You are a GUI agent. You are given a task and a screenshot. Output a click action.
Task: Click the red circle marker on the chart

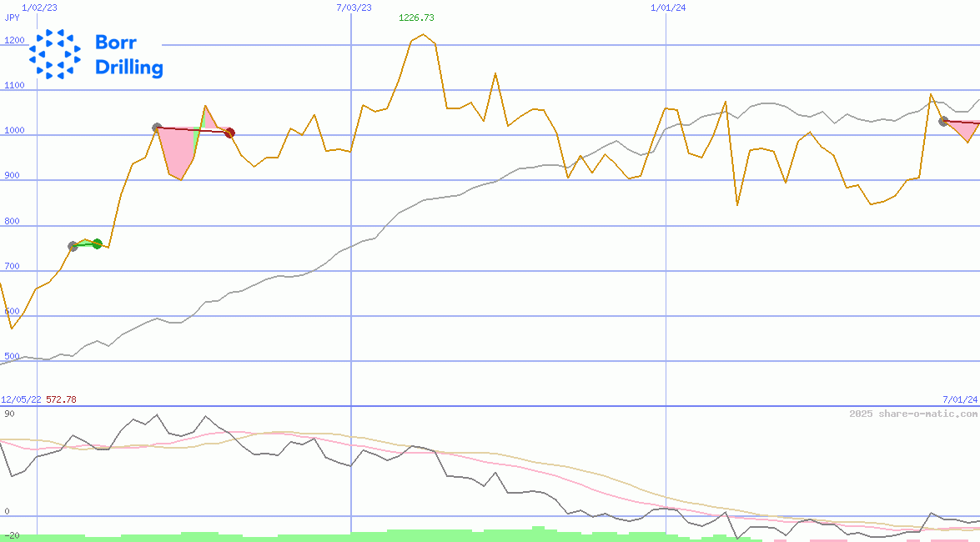point(230,132)
